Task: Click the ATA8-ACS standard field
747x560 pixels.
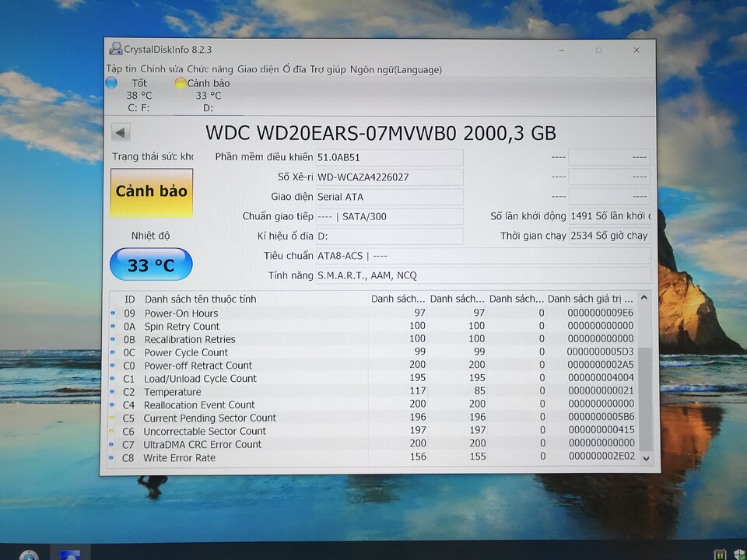Action: coord(483,256)
